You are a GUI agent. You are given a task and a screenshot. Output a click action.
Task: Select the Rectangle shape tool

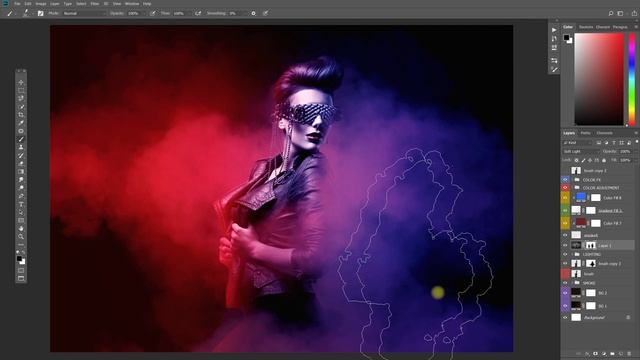click(21, 221)
